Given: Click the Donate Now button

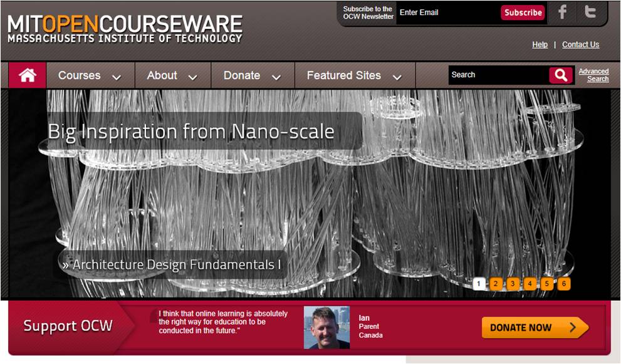Looking at the screenshot, I should (x=535, y=327).
